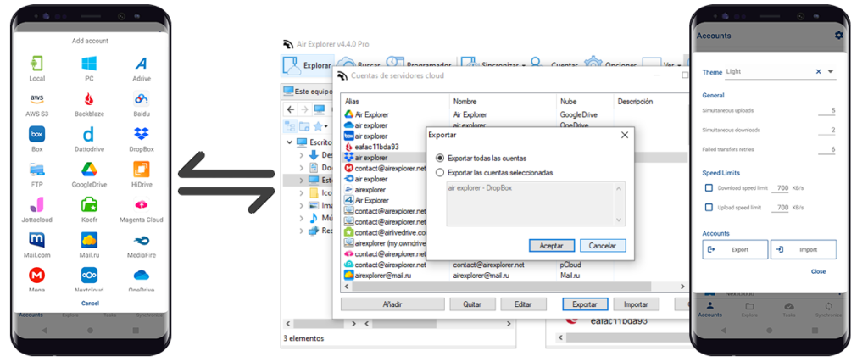Image resolution: width=868 pixels, height=362 pixels.
Task: Click the Aceptar button
Action: tap(551, 246)
